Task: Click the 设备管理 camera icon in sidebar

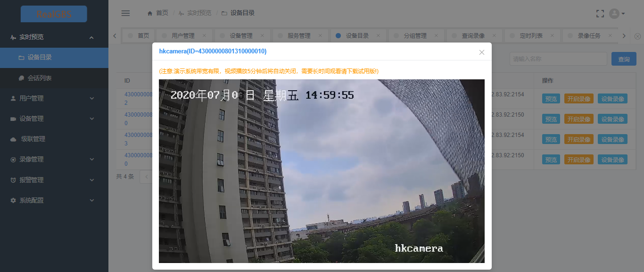Action: pyautogui.click(x=13, y=119)
